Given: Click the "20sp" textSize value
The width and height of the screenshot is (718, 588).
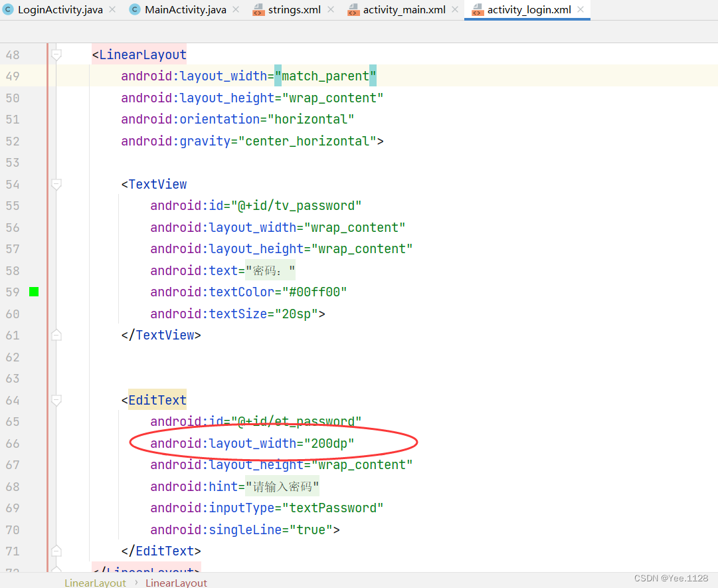Looking at the screenshot, I should click(x=296, y=314).
